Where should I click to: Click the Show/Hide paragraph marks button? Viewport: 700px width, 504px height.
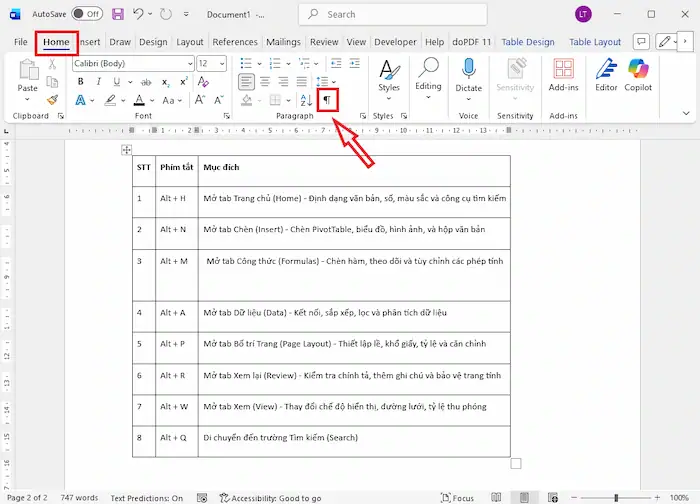click(327, 101)
